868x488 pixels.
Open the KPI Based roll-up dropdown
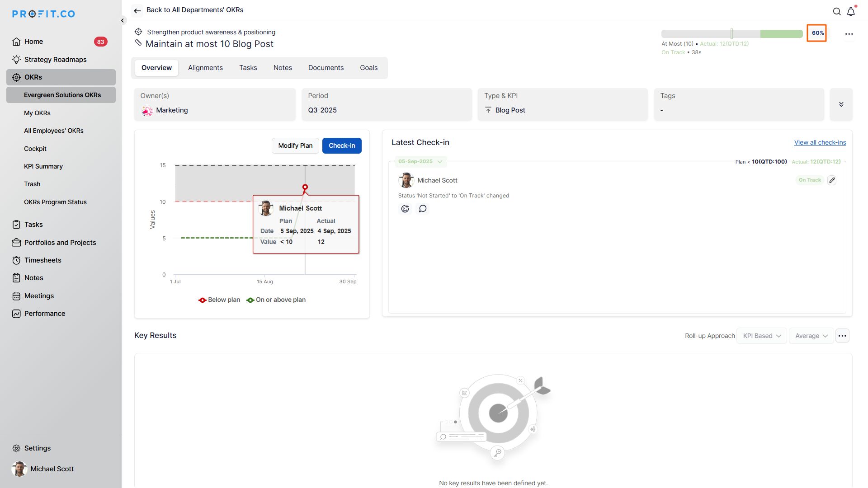click(x=762, y=336)
